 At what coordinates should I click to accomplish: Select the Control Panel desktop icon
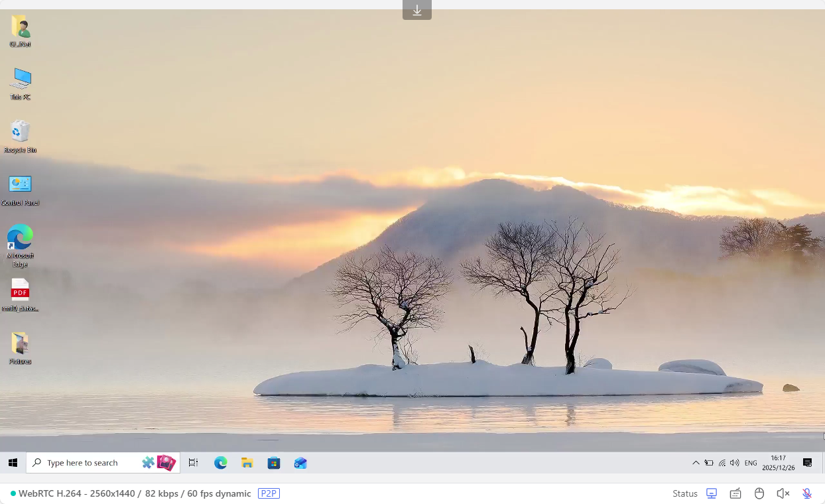point(21,188)
